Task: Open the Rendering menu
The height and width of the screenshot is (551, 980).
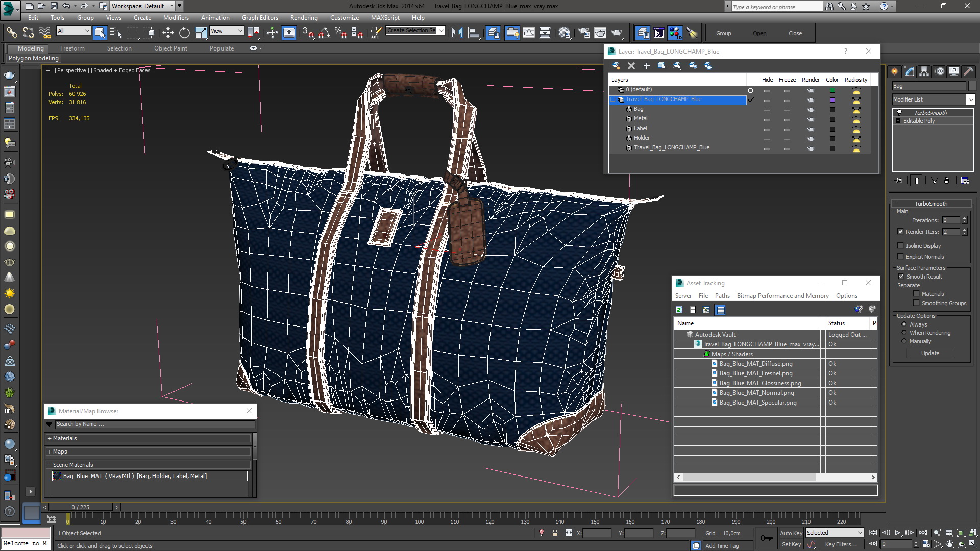Action: click(304, 17)
